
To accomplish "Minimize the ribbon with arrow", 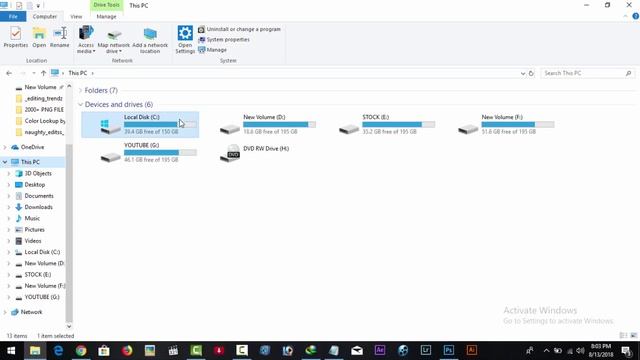I will coord(625,16).
